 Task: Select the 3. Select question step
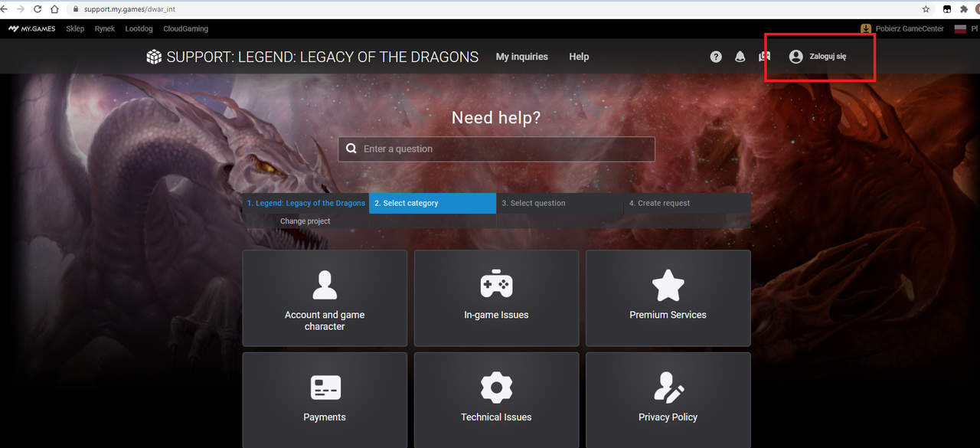(x=560, y=203)
